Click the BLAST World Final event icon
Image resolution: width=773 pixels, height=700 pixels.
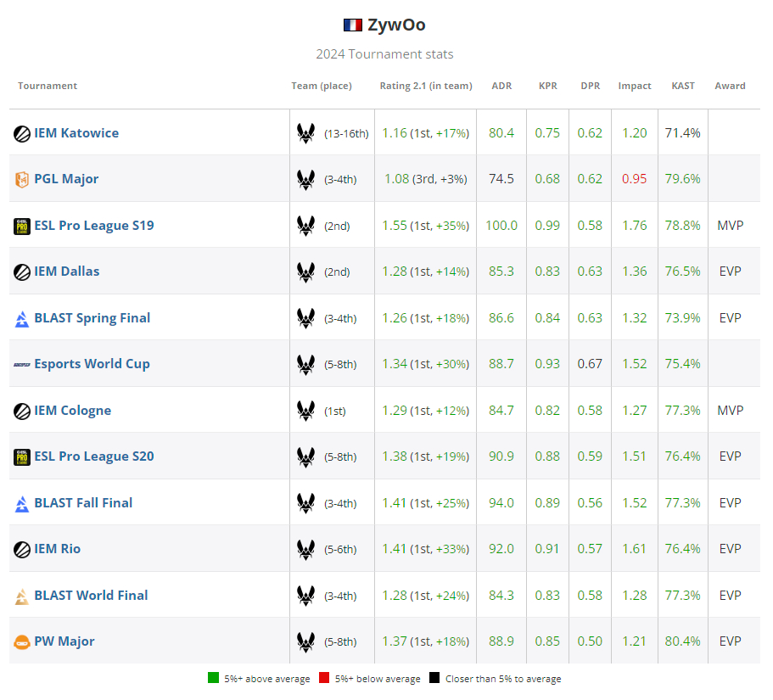[20, 596]
